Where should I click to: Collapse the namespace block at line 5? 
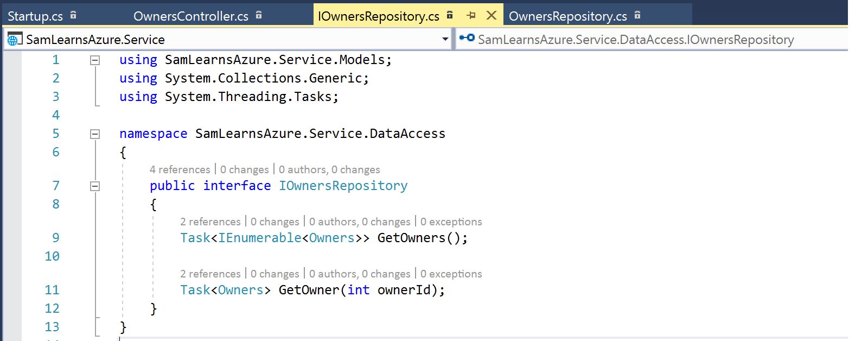coord(95,134)
